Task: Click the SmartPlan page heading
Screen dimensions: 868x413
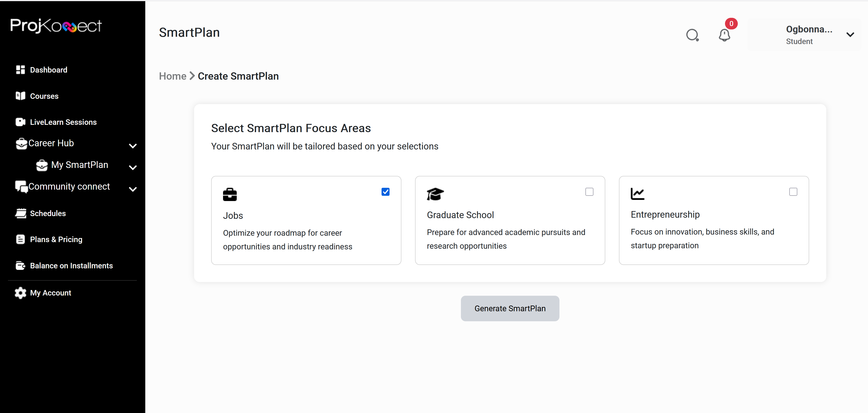Action: coord(189,32)
